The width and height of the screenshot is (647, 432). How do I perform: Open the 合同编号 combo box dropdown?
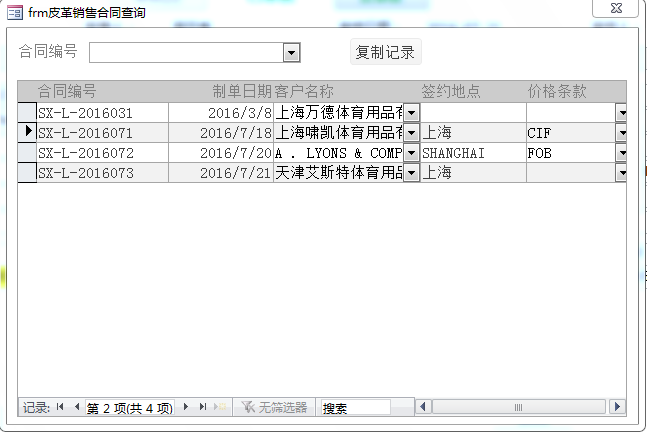[291, 53]
